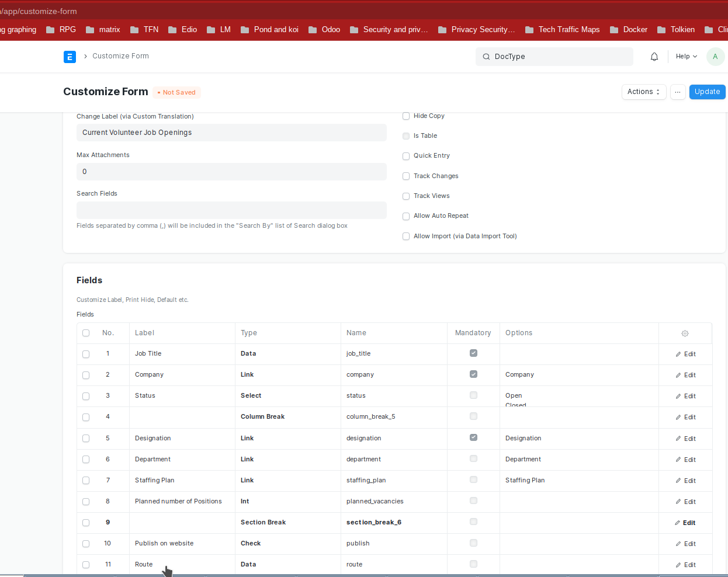Expand the Actions dropdown
Viewport: 728px width, 577px height.
[643, 92]
